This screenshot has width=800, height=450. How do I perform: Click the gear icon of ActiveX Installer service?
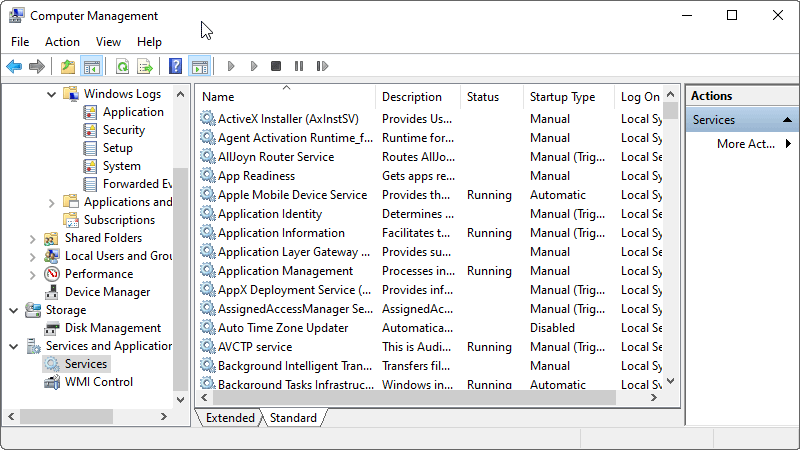207,118
